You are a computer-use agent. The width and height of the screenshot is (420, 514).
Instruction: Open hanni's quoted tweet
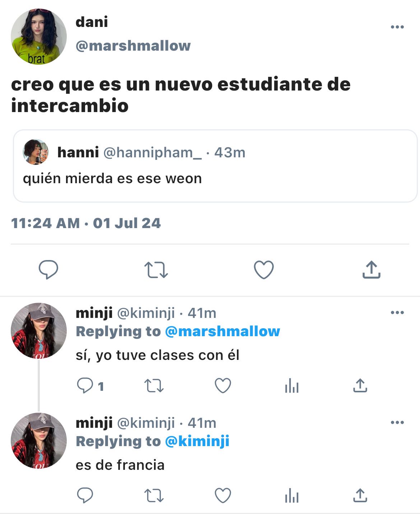(x=215, y=166)
